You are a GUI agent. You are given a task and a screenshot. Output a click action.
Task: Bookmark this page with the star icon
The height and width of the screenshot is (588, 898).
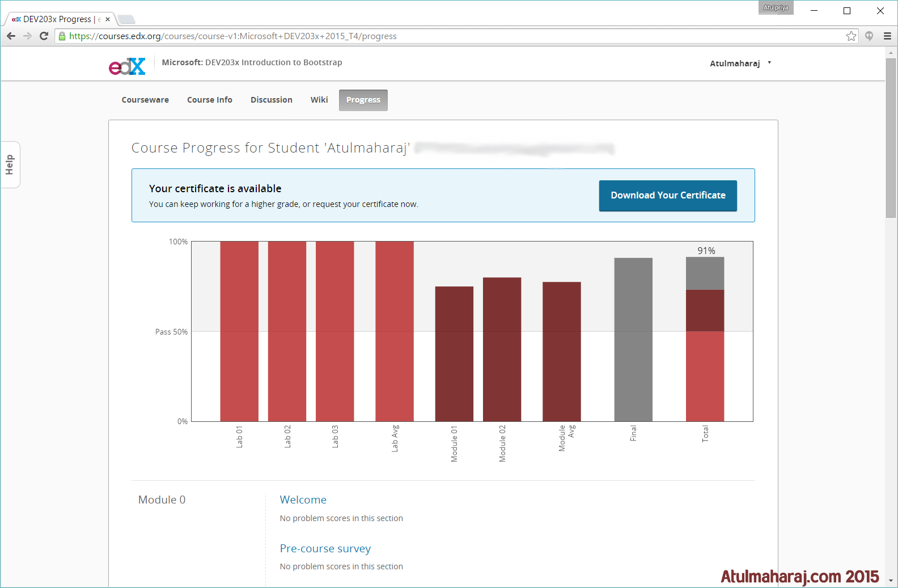point(851,36)
